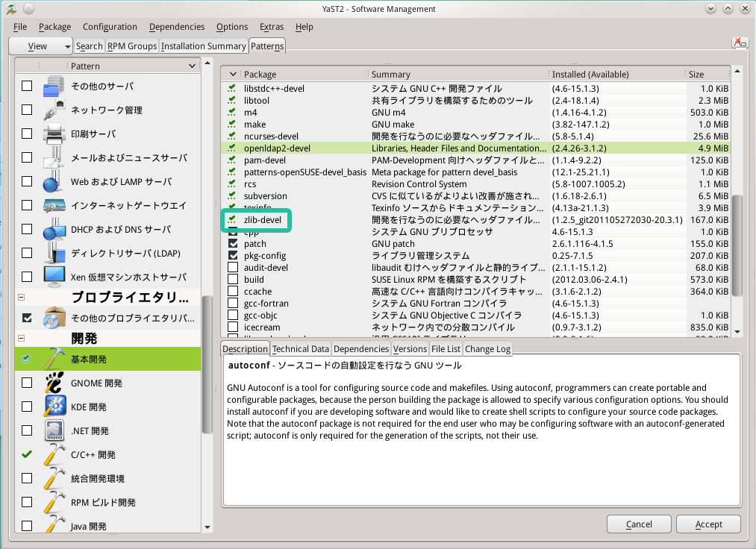The image size is (756, 549).
Task: Switch to the RPM Groups tab
Action: 132,46
